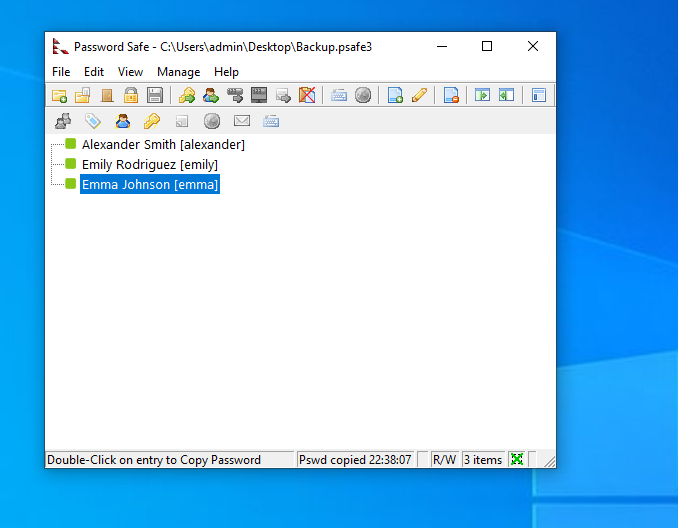The image size is (678, 528).
Task: Open the View menu
Action: [130, 72]
